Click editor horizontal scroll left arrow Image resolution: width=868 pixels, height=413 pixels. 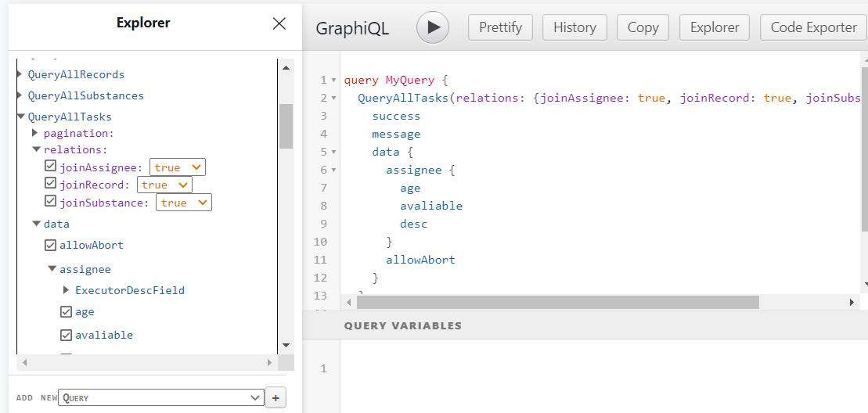349,303
